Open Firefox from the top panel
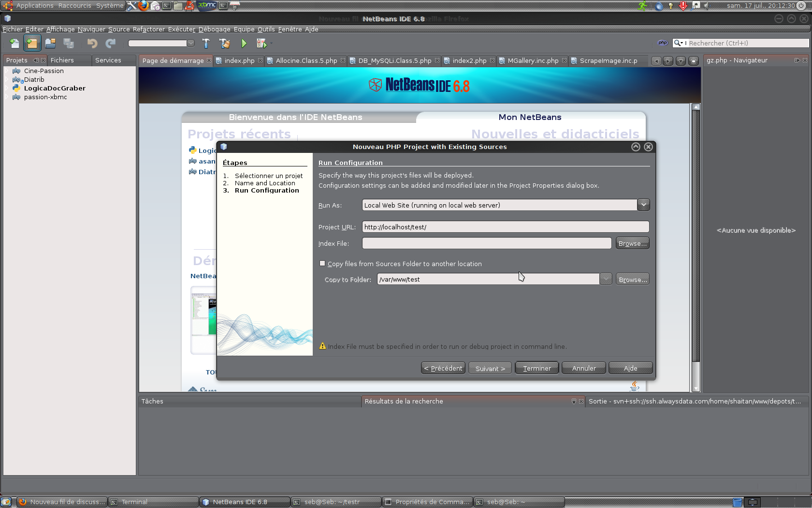The width and height of the screenshot is (812, 508). (144, 6)
